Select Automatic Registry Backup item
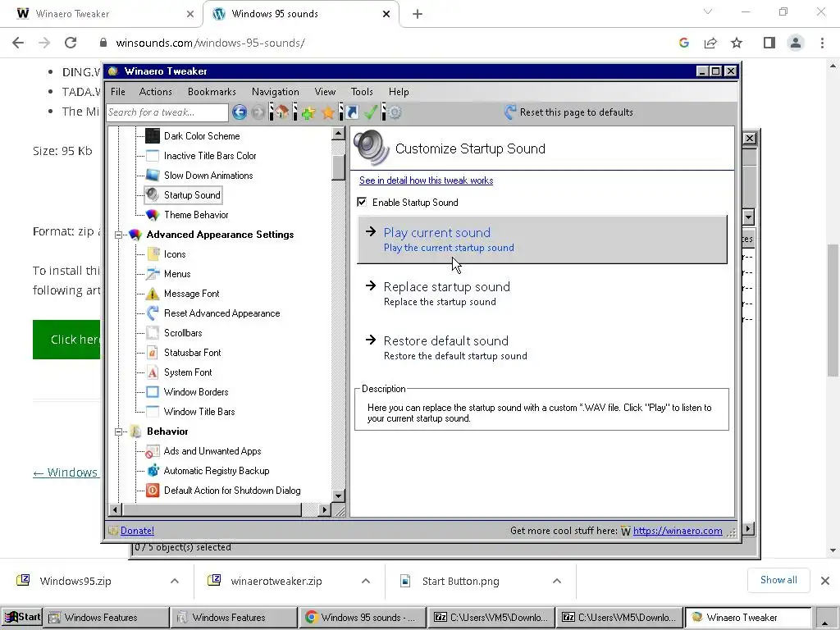840x630 pixels. coord(217,471)
